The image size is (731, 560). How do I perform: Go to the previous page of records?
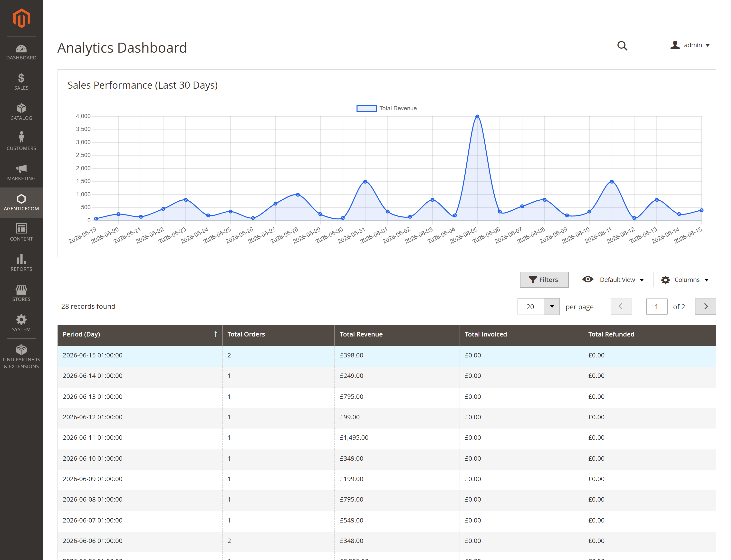click(621, 306)
